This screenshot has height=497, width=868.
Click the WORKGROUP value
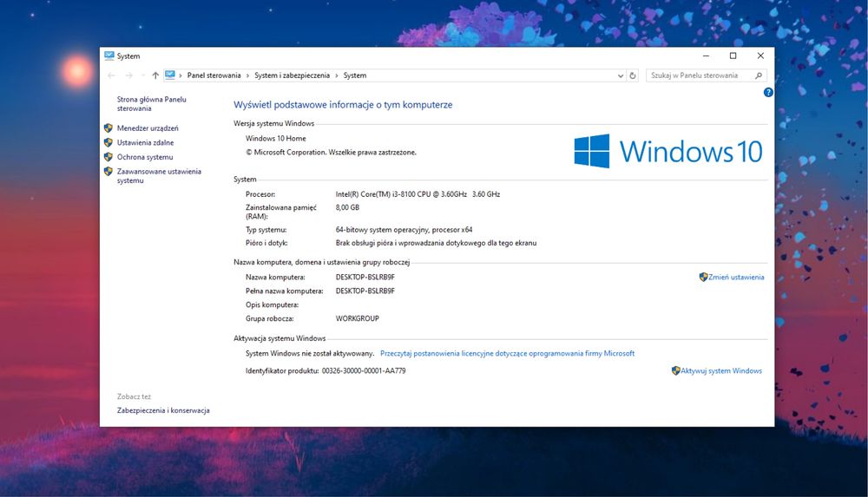coord(357,319)
